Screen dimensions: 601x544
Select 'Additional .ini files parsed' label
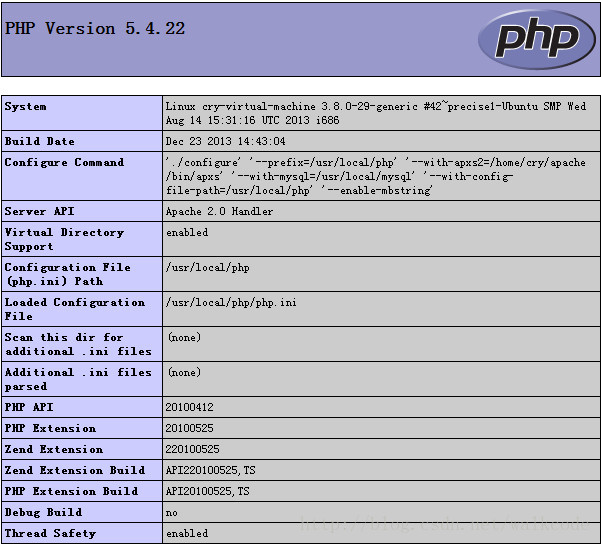coord(78,379)
